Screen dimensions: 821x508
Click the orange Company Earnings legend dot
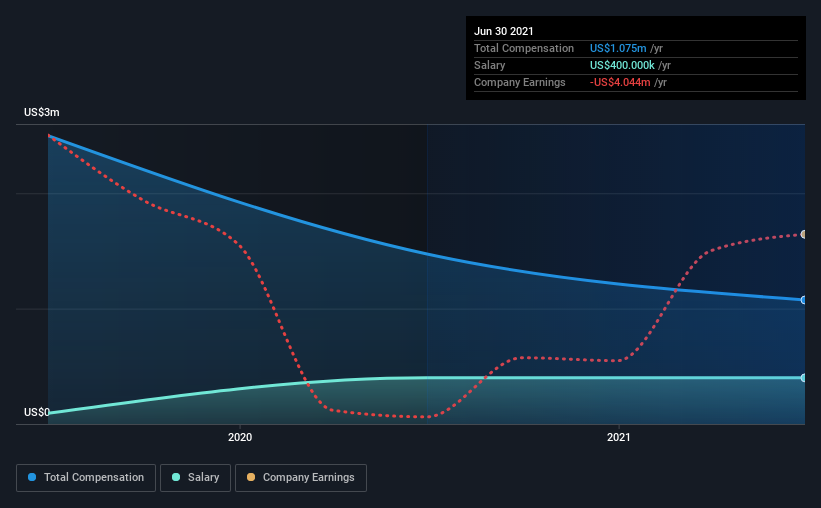click(x=251, y=477)
